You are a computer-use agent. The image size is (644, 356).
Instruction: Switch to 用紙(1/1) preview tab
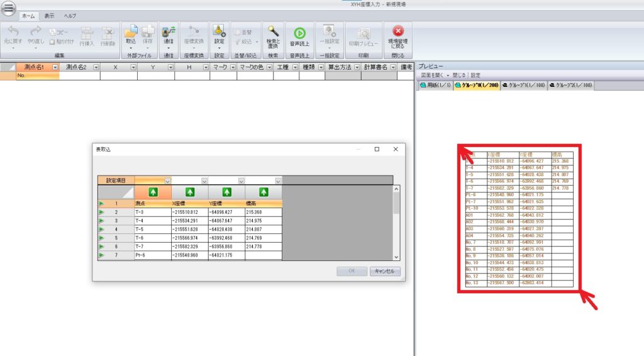[435, 85]
